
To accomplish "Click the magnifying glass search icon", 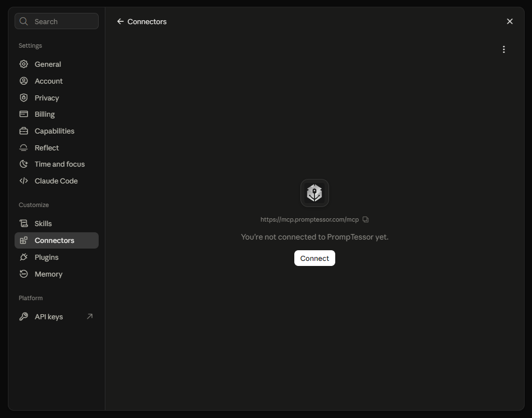I will (24, 21).
